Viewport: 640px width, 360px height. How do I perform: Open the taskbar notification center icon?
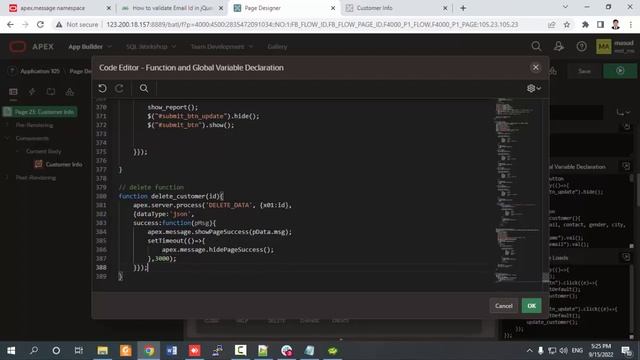click(x=626, y=350)
